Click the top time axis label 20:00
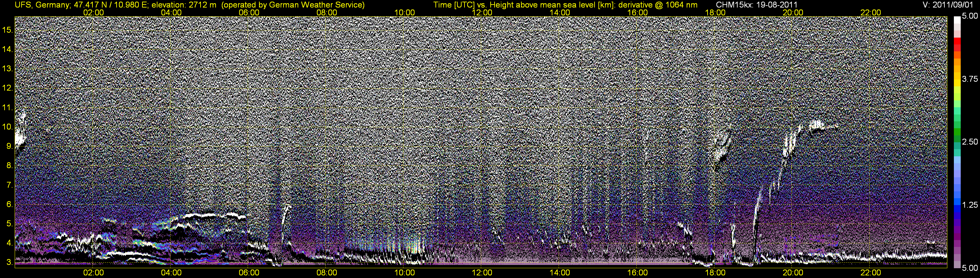This screenshot has height=278, width=980. pyautogui.click(x=793, y=12)
